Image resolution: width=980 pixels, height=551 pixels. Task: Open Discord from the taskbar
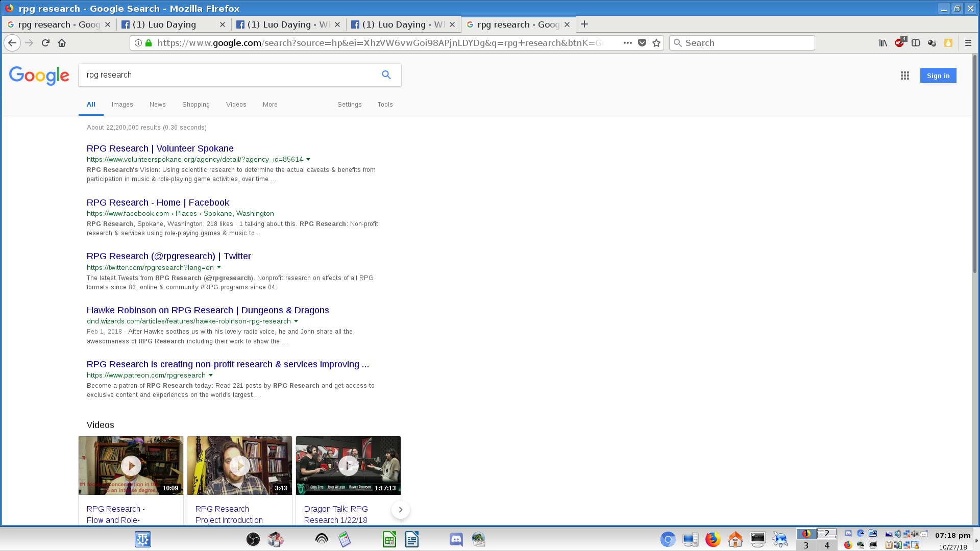pos(456,539)
